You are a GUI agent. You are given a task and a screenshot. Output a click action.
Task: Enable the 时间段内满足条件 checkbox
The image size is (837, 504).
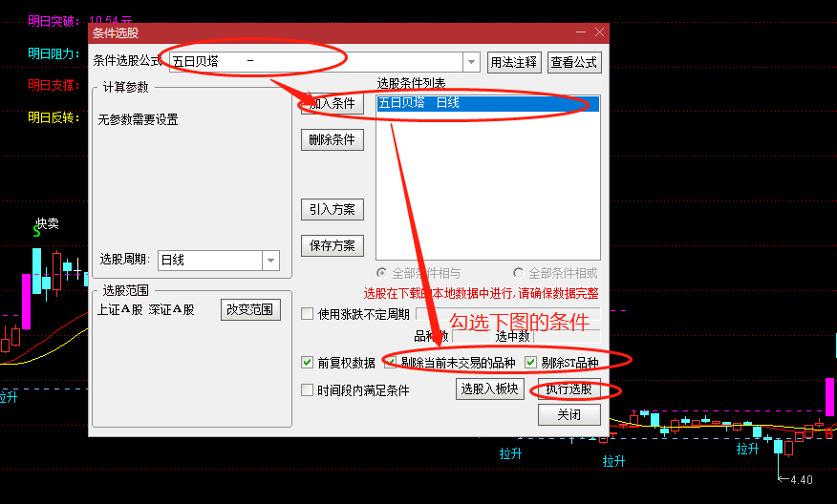click(307, 389)
